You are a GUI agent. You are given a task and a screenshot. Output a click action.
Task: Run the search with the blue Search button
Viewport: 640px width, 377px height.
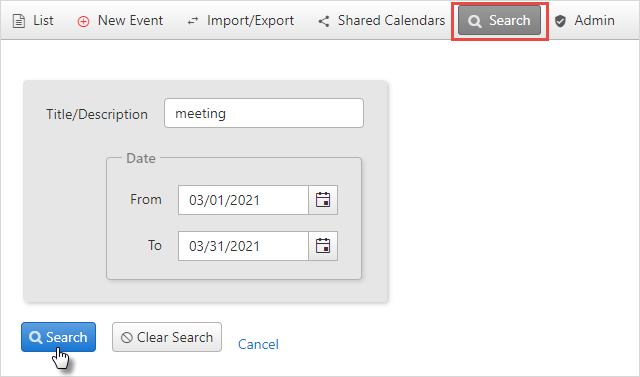point(58,337)
